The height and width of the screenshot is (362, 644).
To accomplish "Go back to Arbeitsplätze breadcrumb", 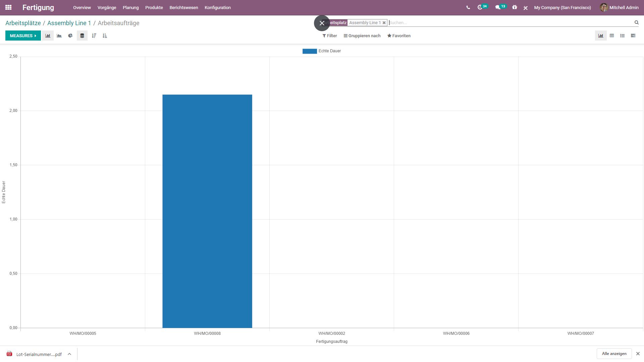I will click(x=23, y=23).
